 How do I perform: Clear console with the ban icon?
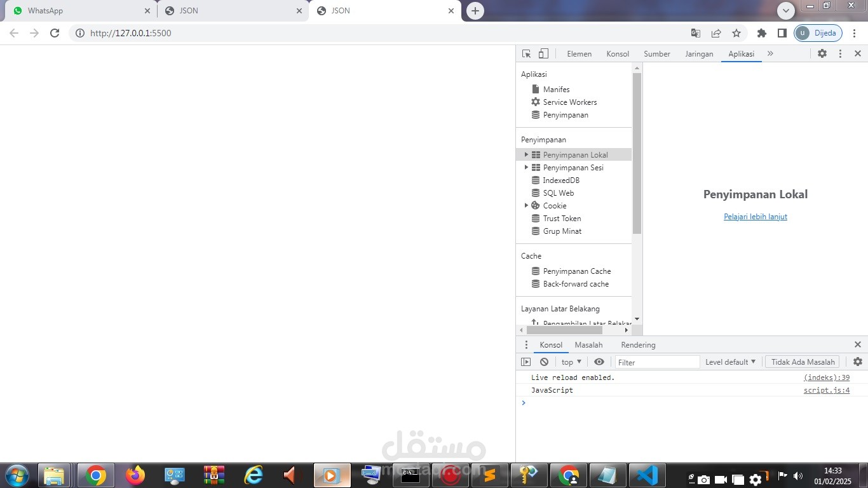coord(544,362)
